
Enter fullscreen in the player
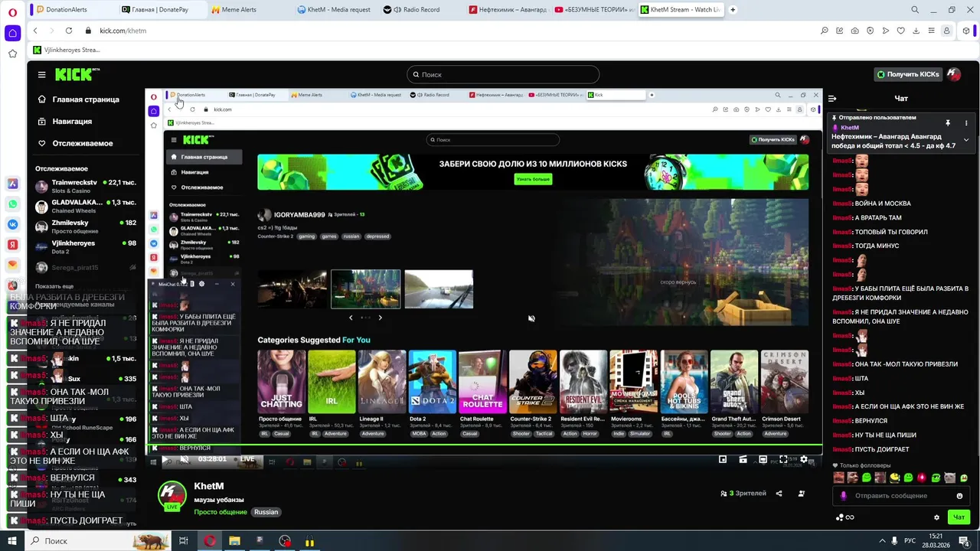(783, 460)
